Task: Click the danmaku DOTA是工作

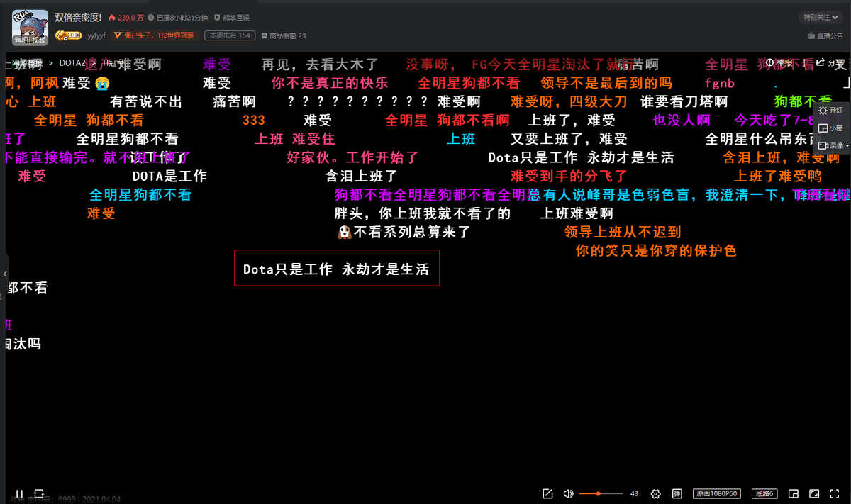Action: pyautogui.click(x=169, y=176)
